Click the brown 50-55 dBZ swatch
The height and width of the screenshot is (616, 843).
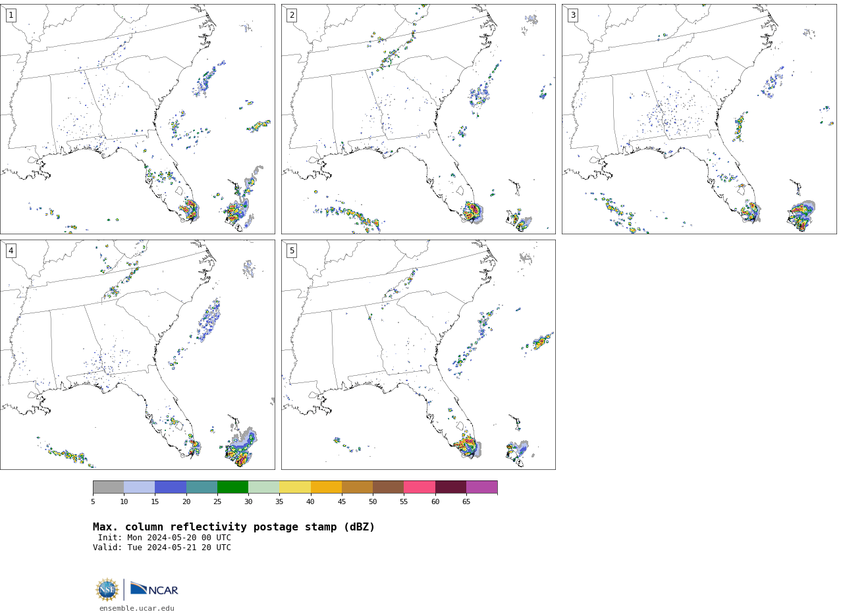click(x=389, y=487)
